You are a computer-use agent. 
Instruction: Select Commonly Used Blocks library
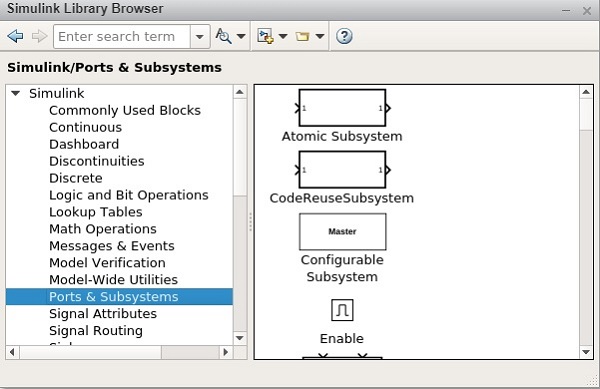[125, 111]
